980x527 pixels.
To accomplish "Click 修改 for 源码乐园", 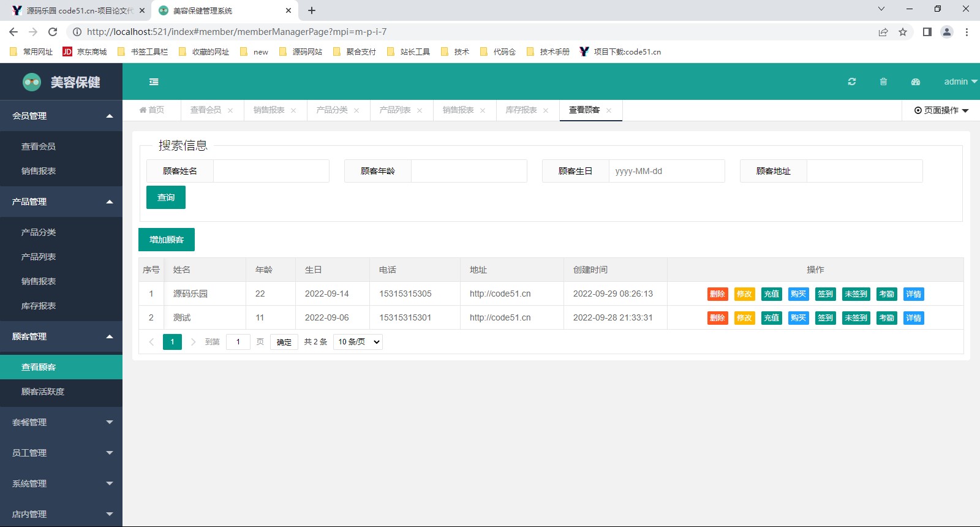I will (x=744, y=294).
